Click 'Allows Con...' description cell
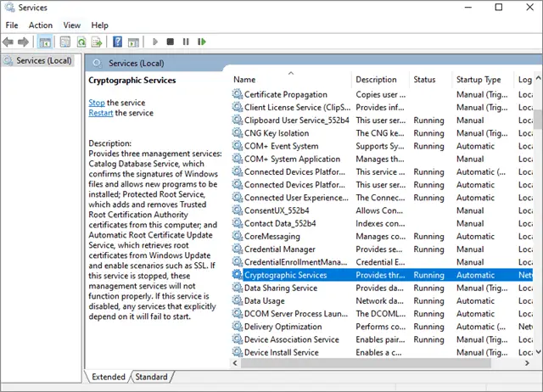The height and width of the screenshot is (392, 543). tap(379, 210)
